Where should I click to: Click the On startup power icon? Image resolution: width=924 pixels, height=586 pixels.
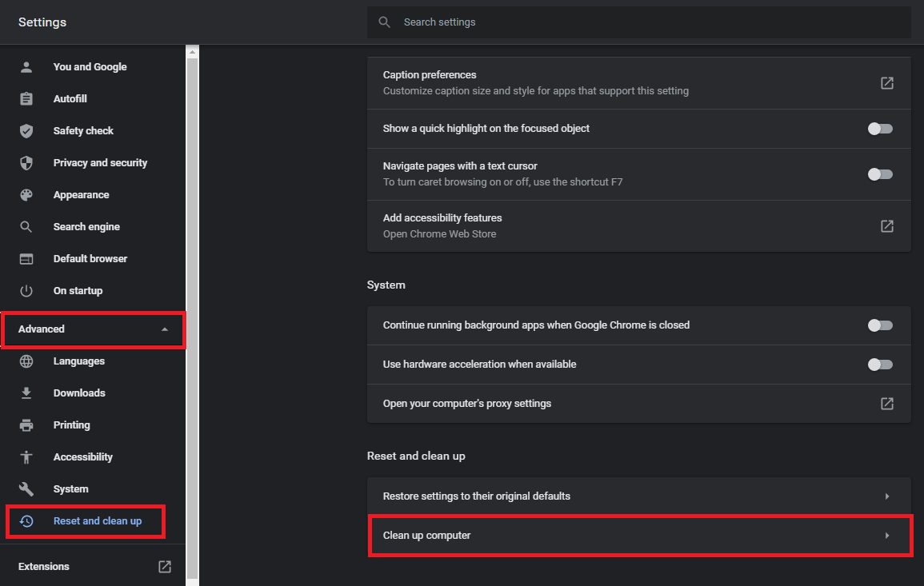coord(26,291)
